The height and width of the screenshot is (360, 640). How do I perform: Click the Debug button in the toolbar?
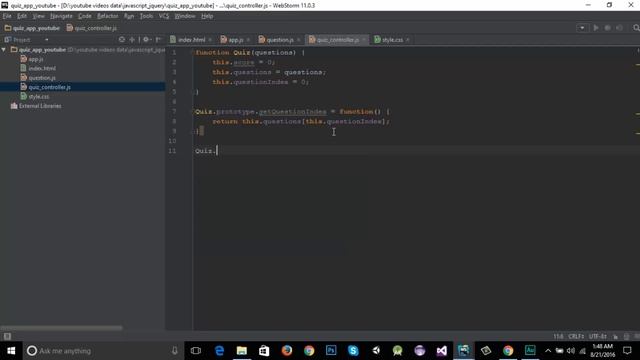(607, 28)
